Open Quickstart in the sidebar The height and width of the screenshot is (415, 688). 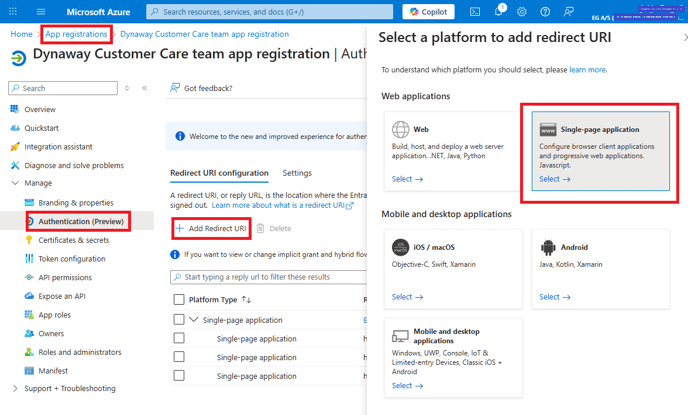click(41, 128)
